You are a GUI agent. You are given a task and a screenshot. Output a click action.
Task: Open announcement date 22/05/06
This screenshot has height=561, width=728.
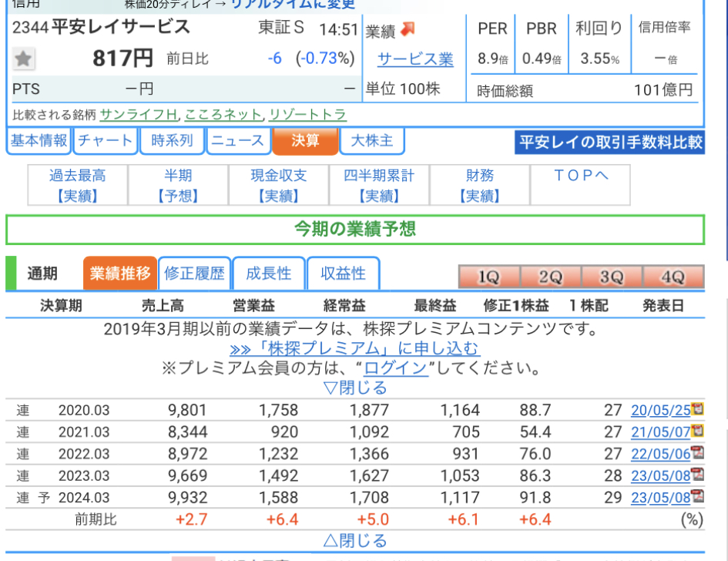[x=661, y=454]
